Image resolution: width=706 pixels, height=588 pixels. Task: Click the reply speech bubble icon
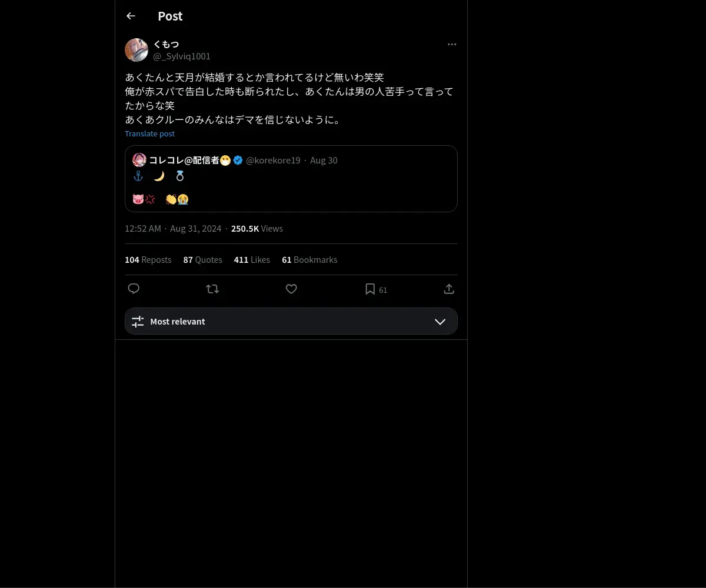pyautogui.click(x=134, y=289)
